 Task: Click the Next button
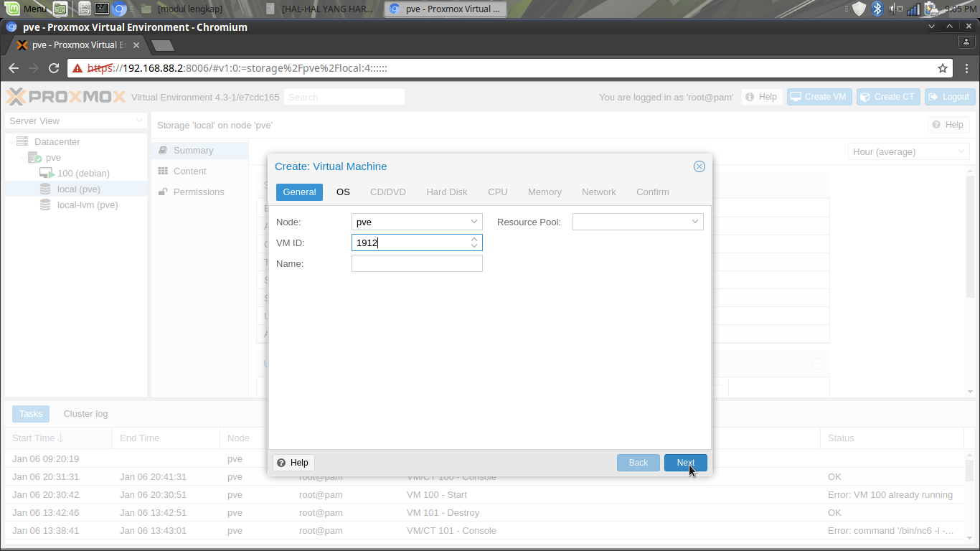686,463
